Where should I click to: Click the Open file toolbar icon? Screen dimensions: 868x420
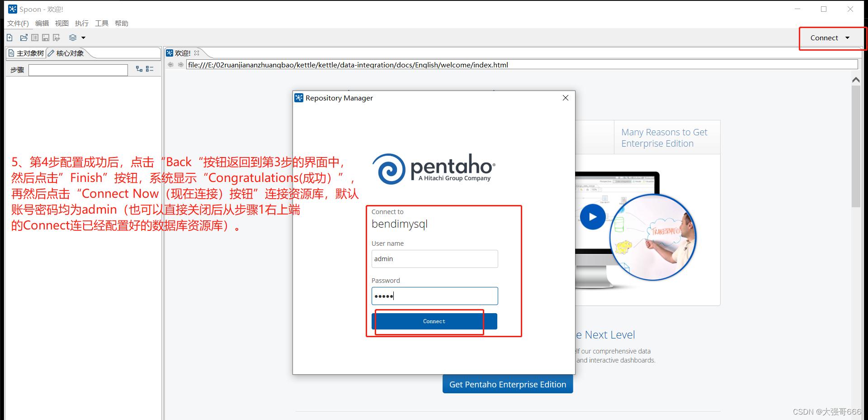click(x=24, y=38)
